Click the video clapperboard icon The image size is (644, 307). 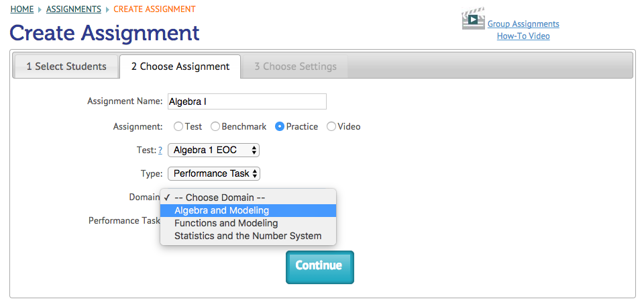[x=473, y=19]
